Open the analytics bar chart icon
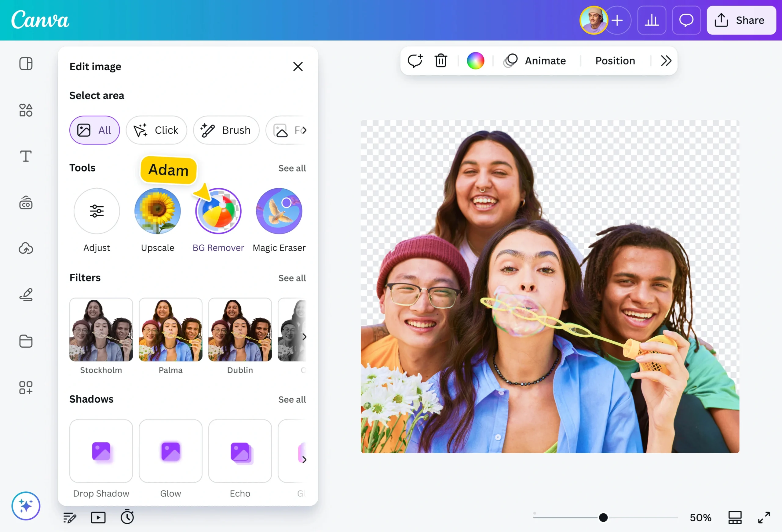This screenshot has height=532, width=782. 652,20
